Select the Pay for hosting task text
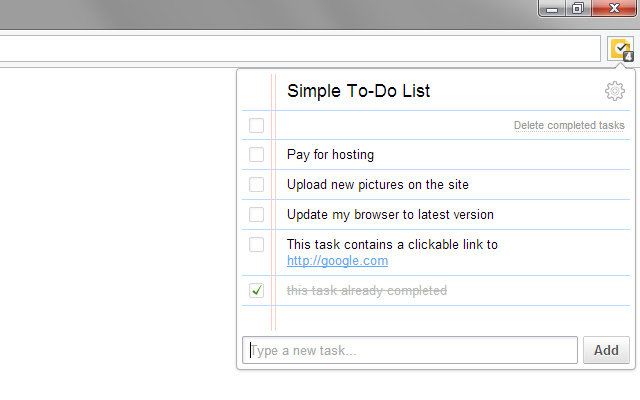 330,155
